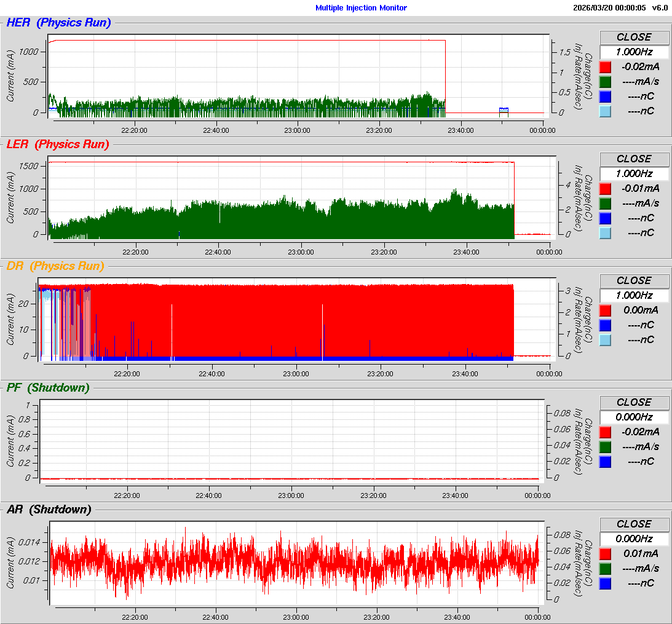Select the HER red current swatch
Screen dimensions: 672x624
pyautogui.click(x=606, y=67)
